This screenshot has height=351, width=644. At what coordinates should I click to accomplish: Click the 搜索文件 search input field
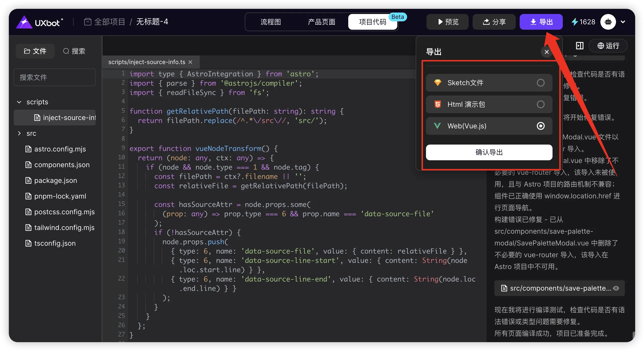click(x=54, y=77)
